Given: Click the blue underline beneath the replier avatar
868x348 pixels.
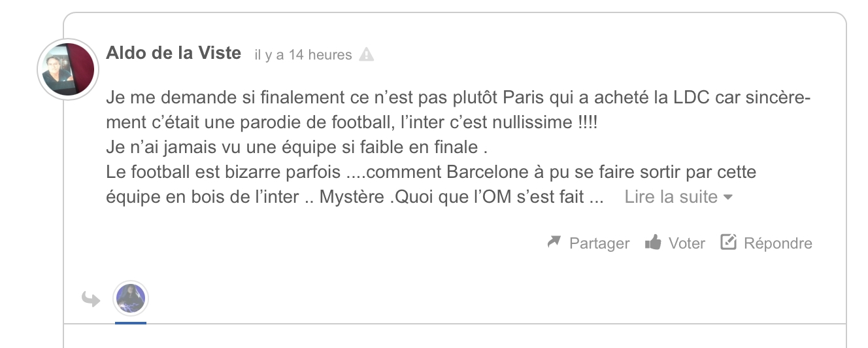Looking at the screenshot, I should tap(131, 322).
